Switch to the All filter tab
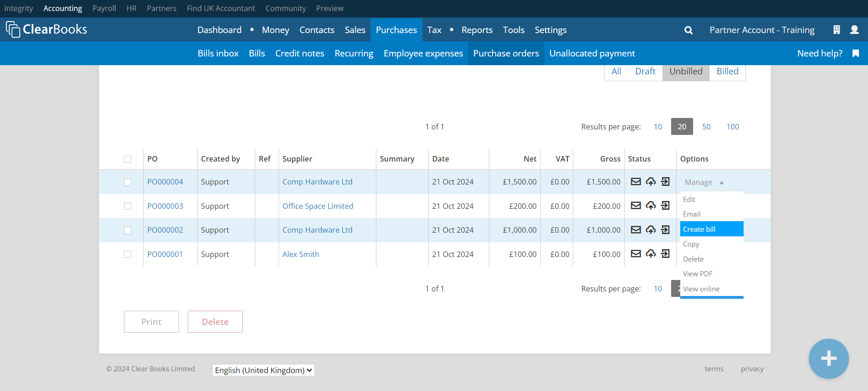Image resolution: width=868 pixels, height=391 pixels. [x=616, y=71]
